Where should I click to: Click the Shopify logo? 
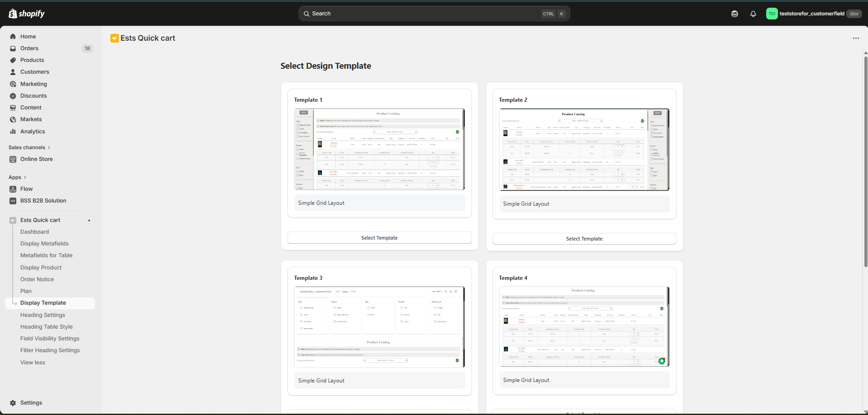[x=27, y=14]
